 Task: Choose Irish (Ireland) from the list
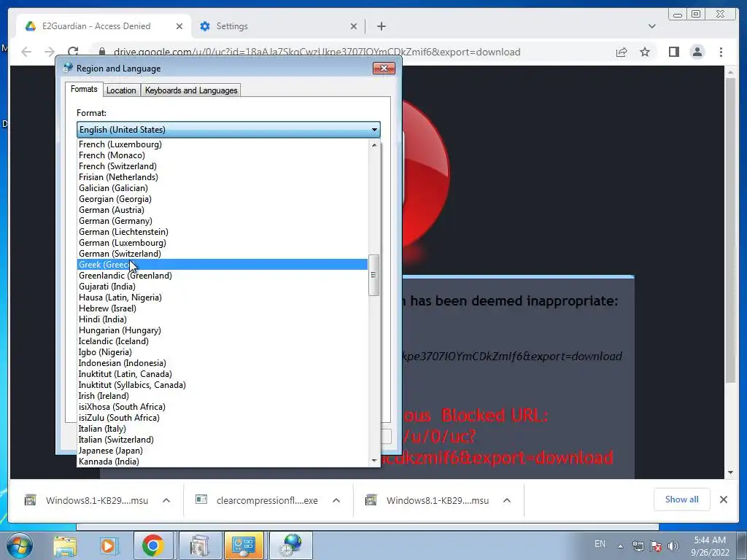click(x=222, y=396)
